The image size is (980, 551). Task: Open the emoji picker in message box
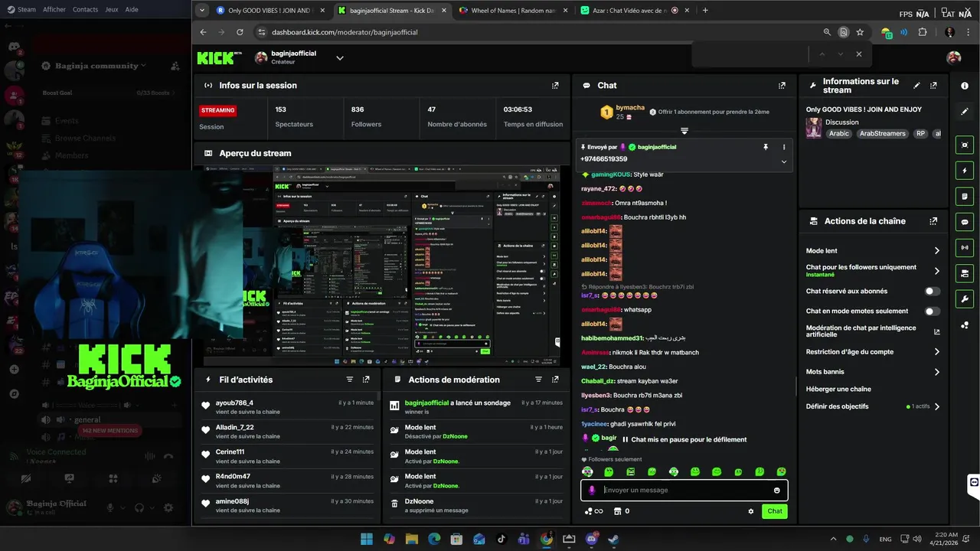777,491
